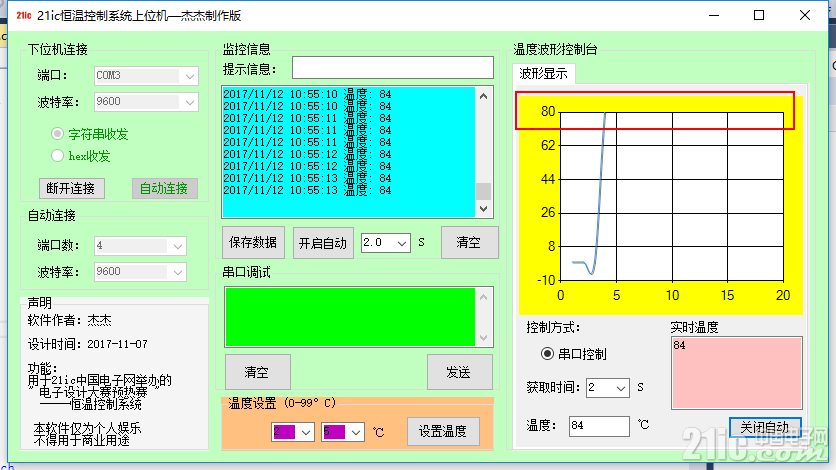Open the 获取时间 dropdown showing 2

(621, 388)
